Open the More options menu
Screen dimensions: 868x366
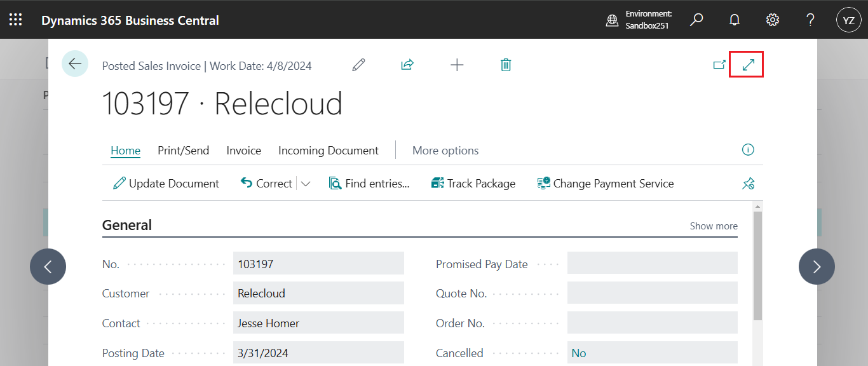tap(445, 150)
